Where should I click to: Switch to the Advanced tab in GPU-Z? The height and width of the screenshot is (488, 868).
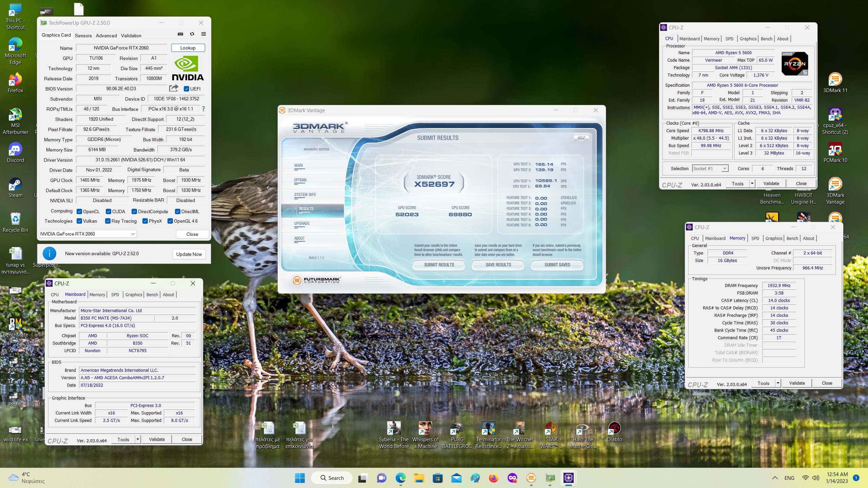pos(106,36)
